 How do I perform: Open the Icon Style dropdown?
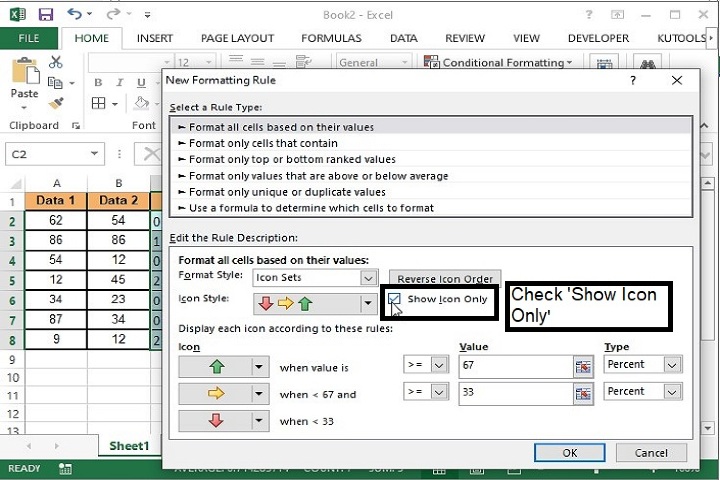tap(368, 303)
